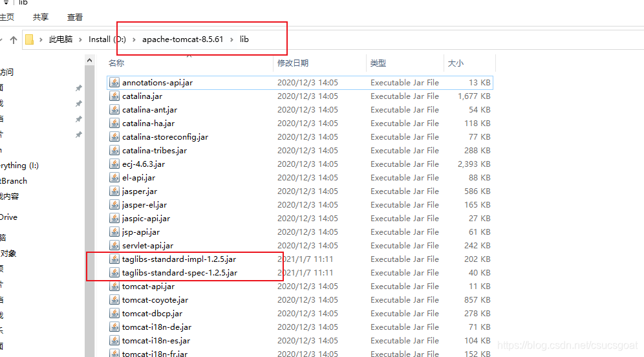Viewport: 644px width, 357px height.
Task: Click the 586 KB size of jasper.jar
Action: click(x=477, y=191)
